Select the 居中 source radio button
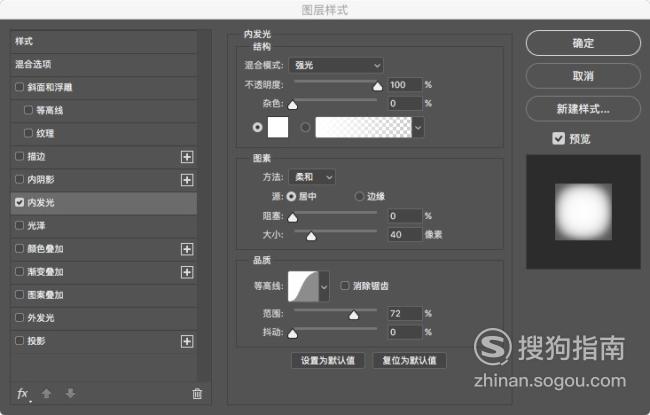This screenshot has width=650, height=415. (291, 196)
